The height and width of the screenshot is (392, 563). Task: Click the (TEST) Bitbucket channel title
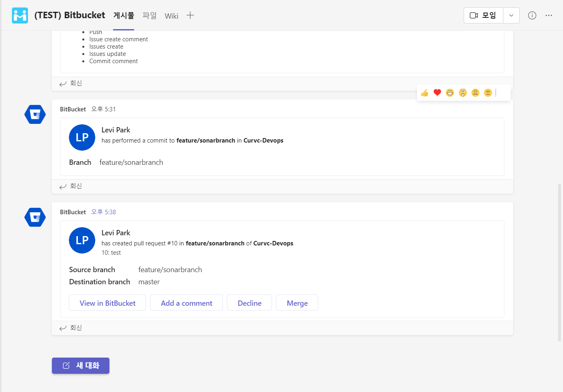point(70,15)
